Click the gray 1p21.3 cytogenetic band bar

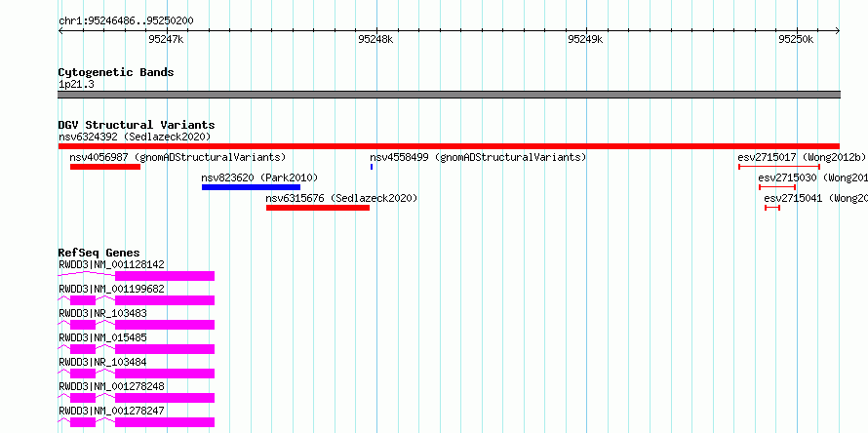pos(449,95)
